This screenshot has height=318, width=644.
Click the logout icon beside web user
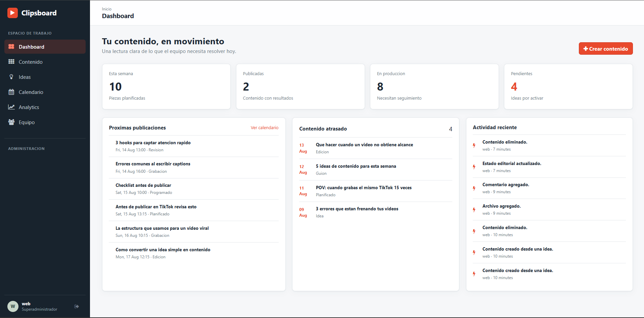77,306
